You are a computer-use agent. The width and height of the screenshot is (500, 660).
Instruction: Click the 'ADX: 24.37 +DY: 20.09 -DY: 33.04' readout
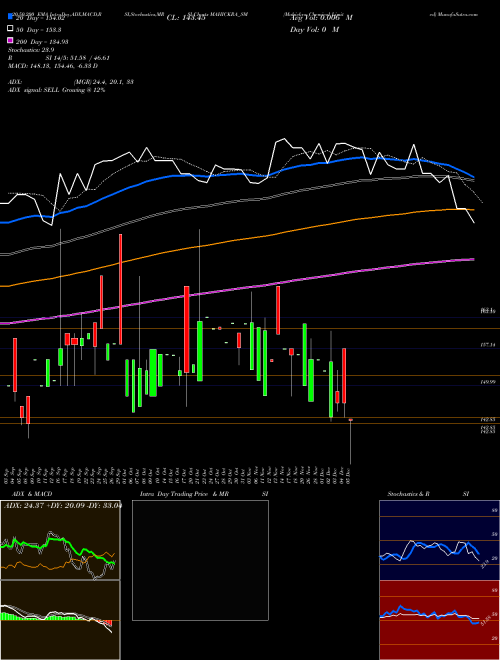pyautogui.click(x=62, y=506)
